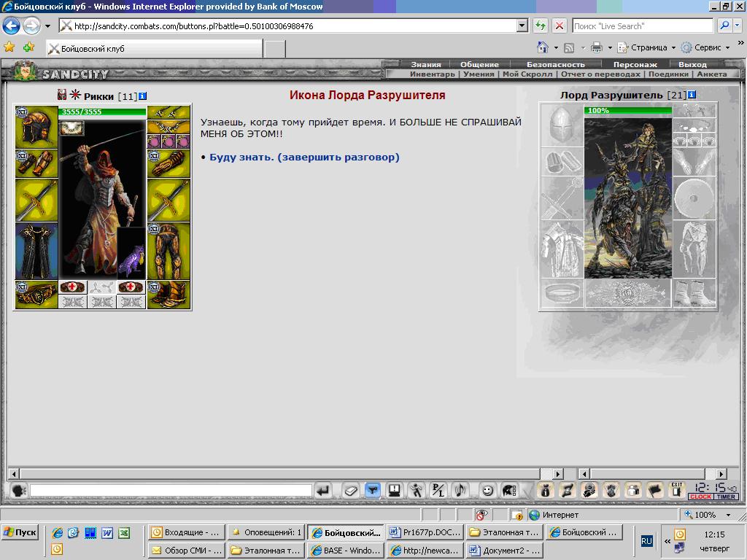Open Отчет о переводах link
Image resolution: width=747 pixels, height=560 pixels.
click(600, 74)
